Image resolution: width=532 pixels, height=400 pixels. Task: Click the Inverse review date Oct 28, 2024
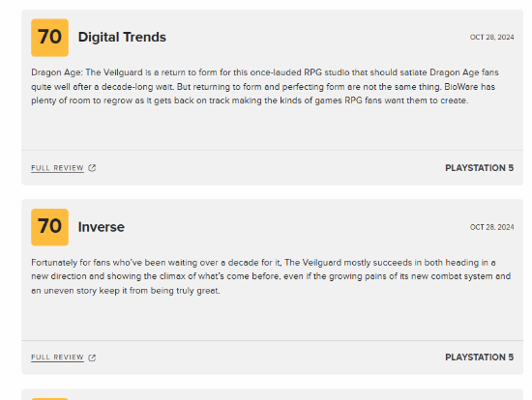point(491,227)
